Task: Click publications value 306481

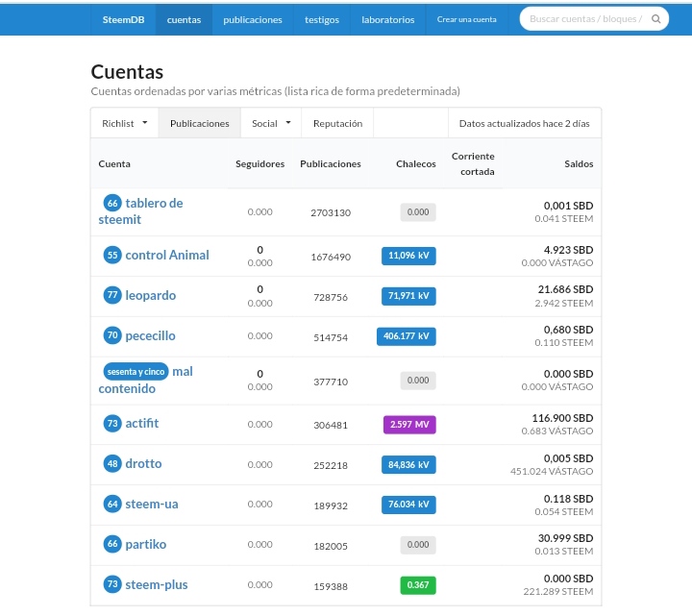Action: coord(331,425)
